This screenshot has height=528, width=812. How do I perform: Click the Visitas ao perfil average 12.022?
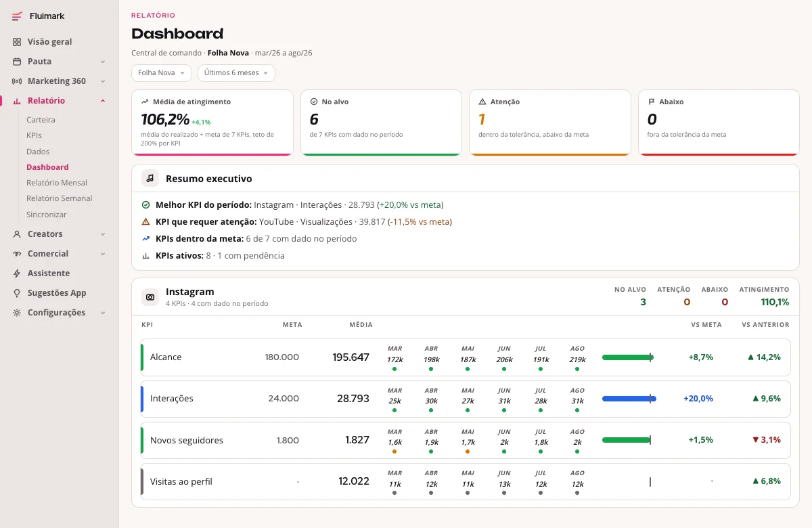(x=354, y=482)
